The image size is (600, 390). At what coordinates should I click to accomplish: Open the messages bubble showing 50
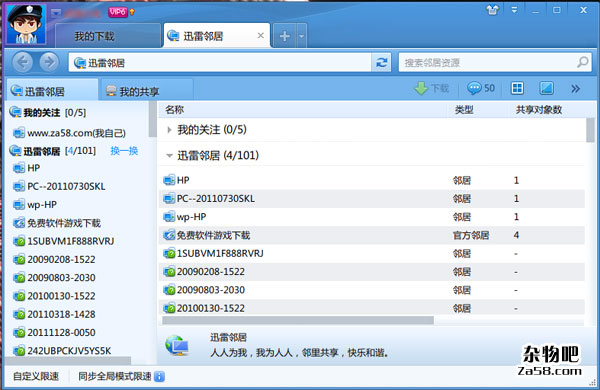pyautogui.click(x=481, y=88)
